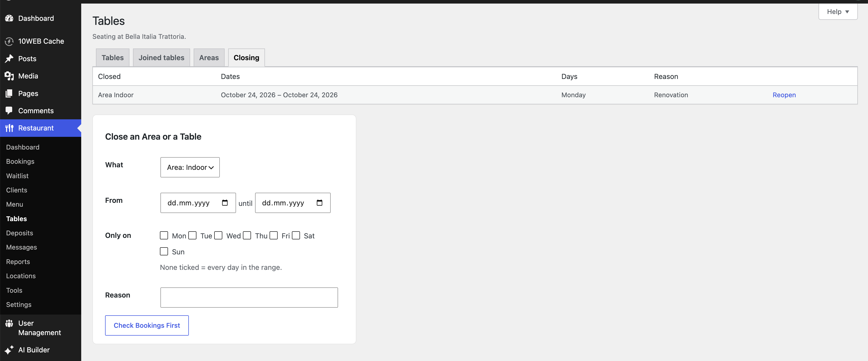Open the until date calendar picker icon
The height and width of the screenshot is (361, 868).
(x=320, y=203)
